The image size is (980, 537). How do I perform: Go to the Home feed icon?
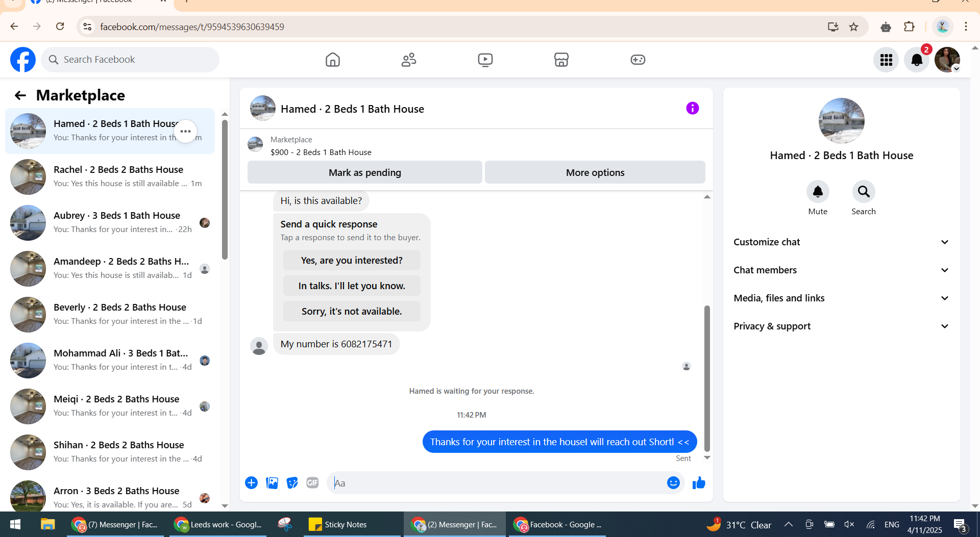point(332,60)
